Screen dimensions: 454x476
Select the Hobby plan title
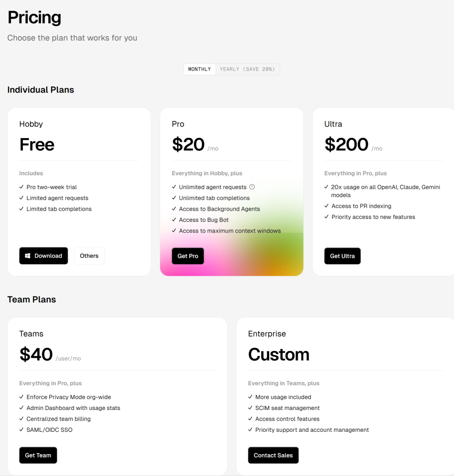(31, 124)
